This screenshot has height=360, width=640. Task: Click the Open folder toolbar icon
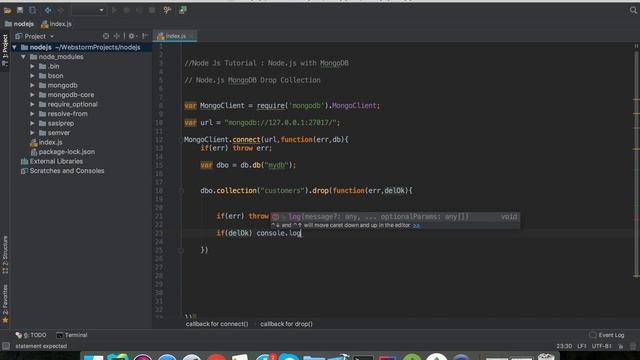[7, 10]
